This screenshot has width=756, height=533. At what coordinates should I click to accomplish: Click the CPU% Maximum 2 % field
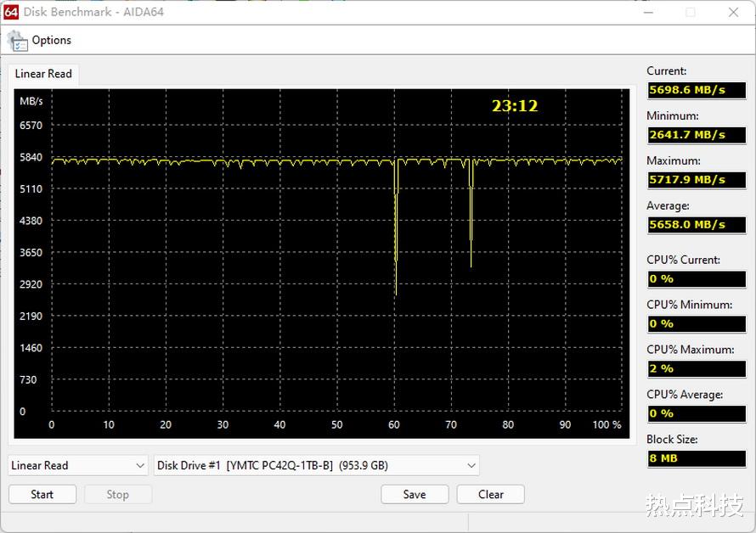click(x=697, y=368)
